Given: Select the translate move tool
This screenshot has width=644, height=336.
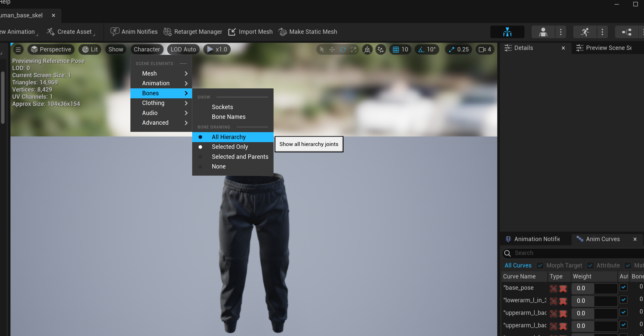Looking at the screenshot, I should [332, 49].
